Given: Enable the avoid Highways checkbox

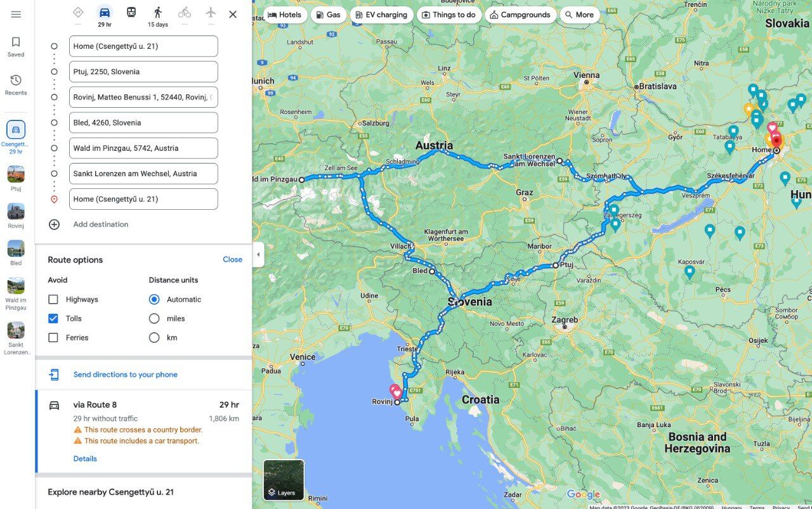Looking at the screenshot, I should click(53, 299).
